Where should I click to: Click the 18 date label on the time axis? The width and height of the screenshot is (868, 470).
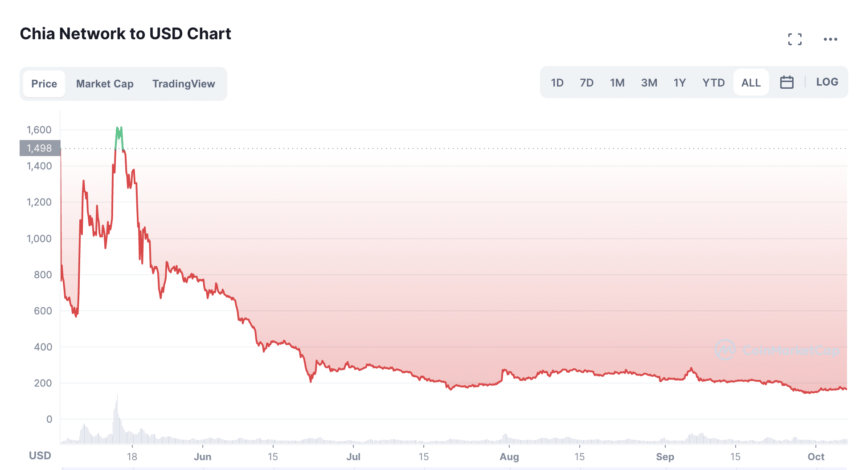tap(132, 457)
